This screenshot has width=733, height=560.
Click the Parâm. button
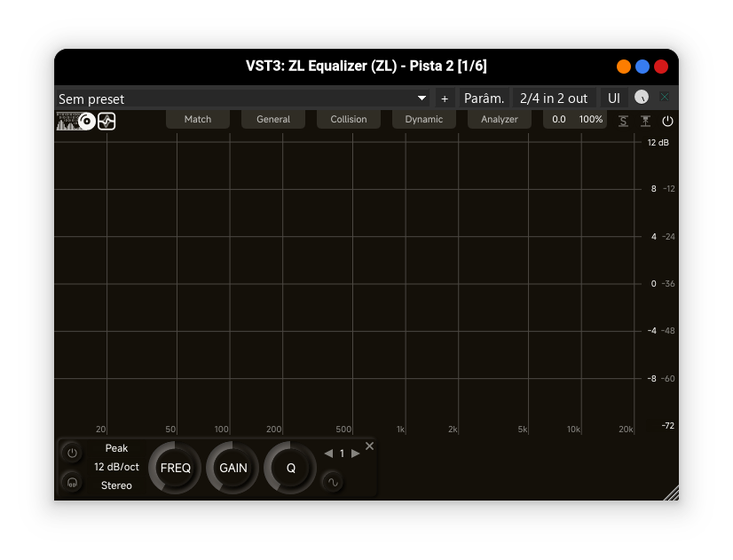click(x=483, y=98)
